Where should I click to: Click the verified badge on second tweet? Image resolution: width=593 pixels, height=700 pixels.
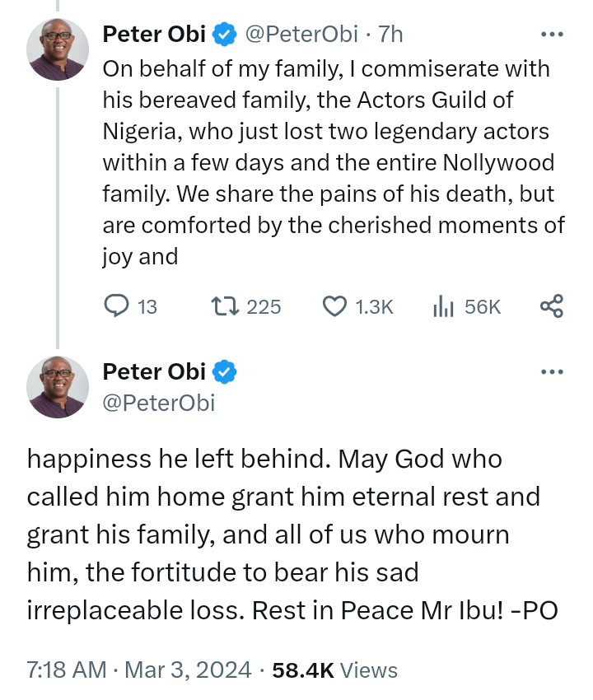point(224,372)
